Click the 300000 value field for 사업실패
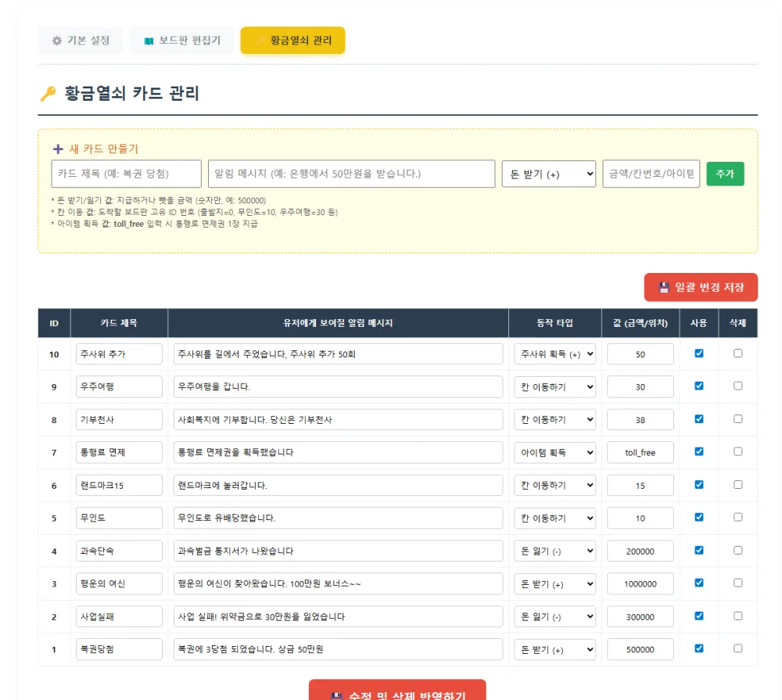Screen dimensions: 782x700 [x=640, y=616]
